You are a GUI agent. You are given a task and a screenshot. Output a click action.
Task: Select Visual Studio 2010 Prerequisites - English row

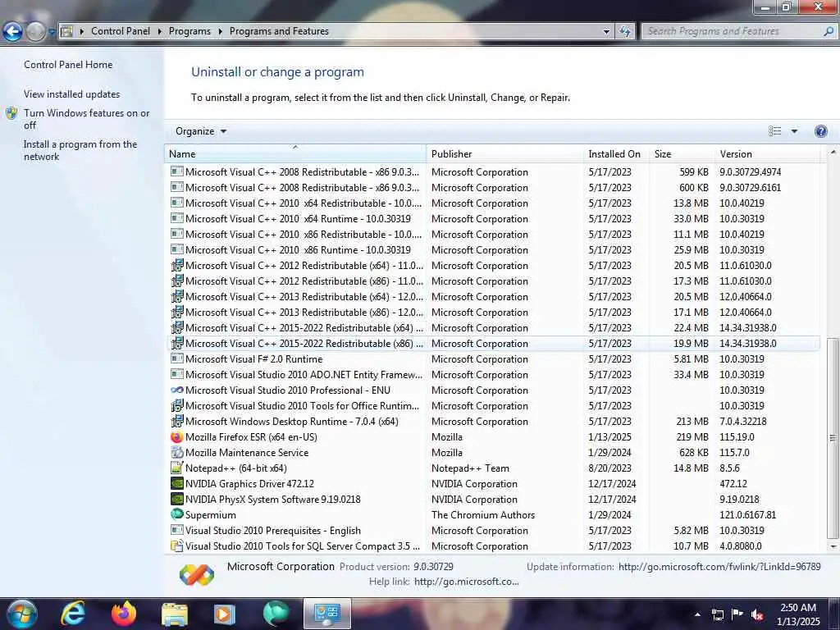pyautogui.click(x=493, y=531)
